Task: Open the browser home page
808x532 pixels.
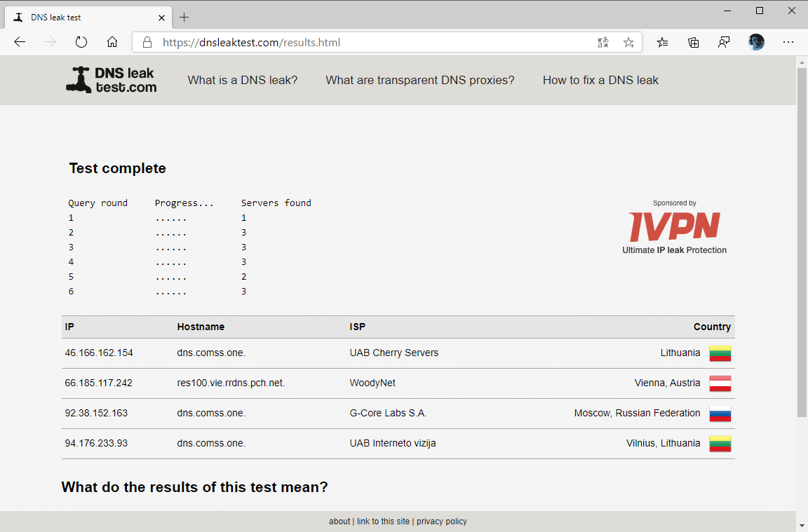Action: 112,42
